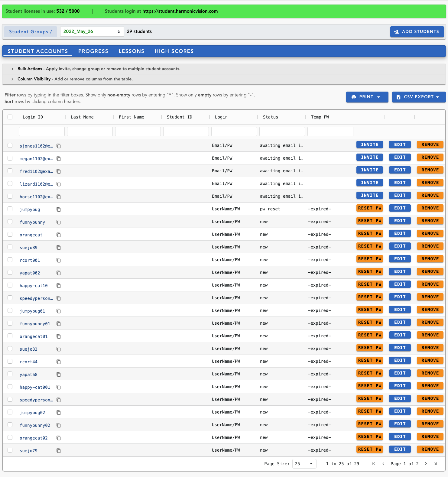Screen dimensions: 448x477
Task: Copy the funnybunny login ID icon
Action: tap(59, 222)
